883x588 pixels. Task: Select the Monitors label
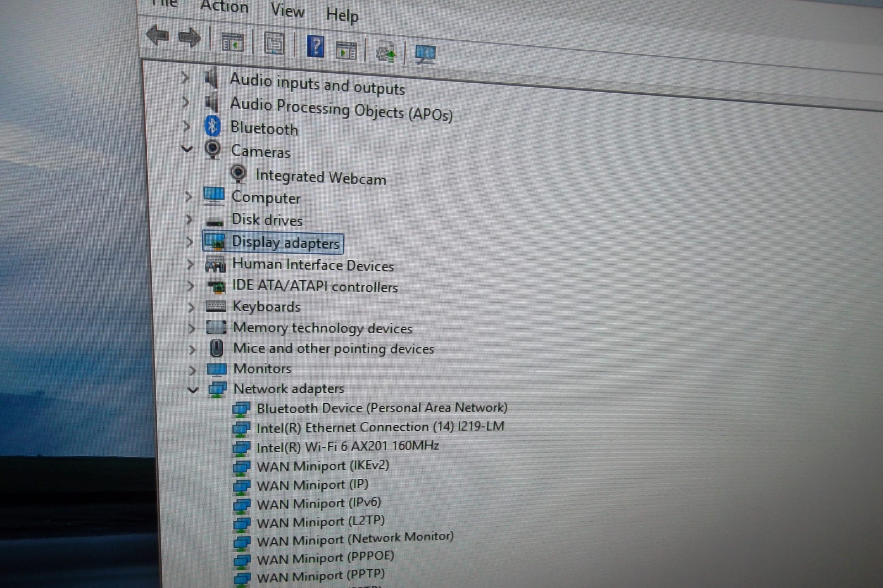[262, 368]
